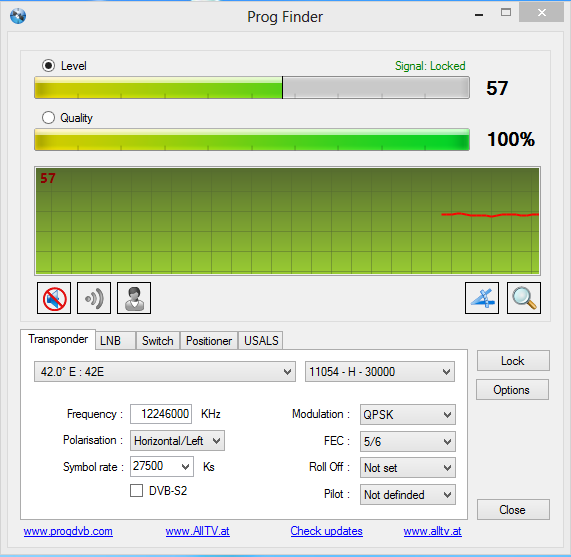Open the Check updates link
The height and width of the screenshot is (557, 571).
326,531
